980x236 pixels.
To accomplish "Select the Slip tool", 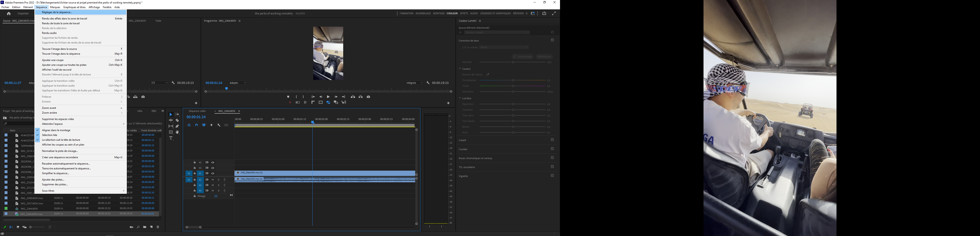I will pos(171,126).
